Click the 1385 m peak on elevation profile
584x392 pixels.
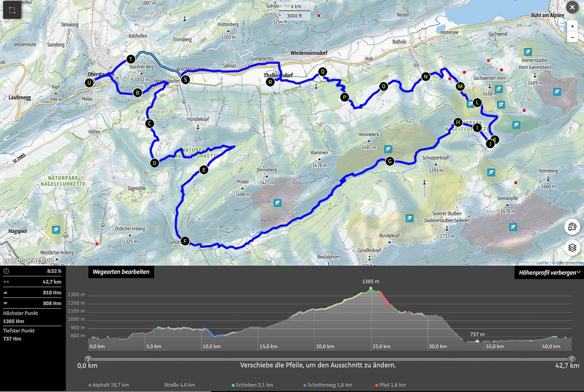(371, 289)
